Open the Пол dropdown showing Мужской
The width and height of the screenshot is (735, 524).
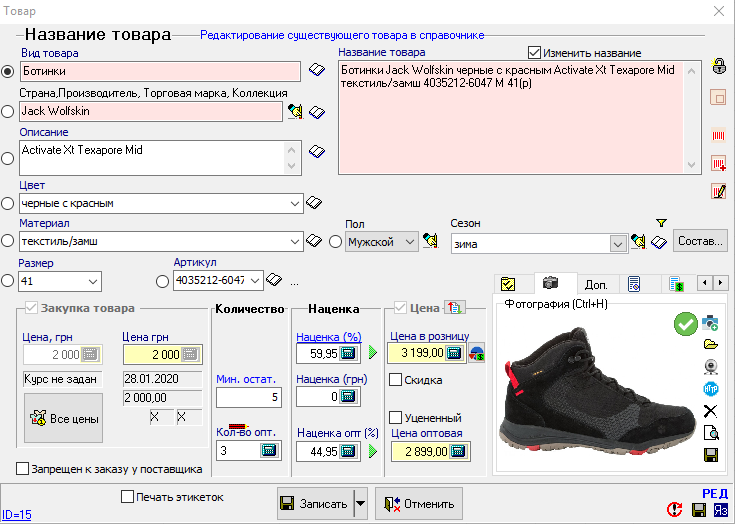tap(382, 242)
